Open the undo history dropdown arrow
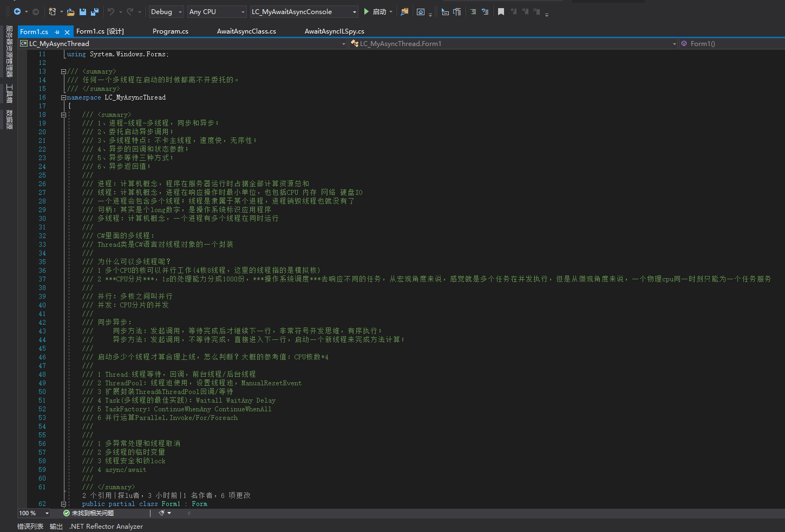Viewport: 785px width, 532px height. [x=120, y=11]
